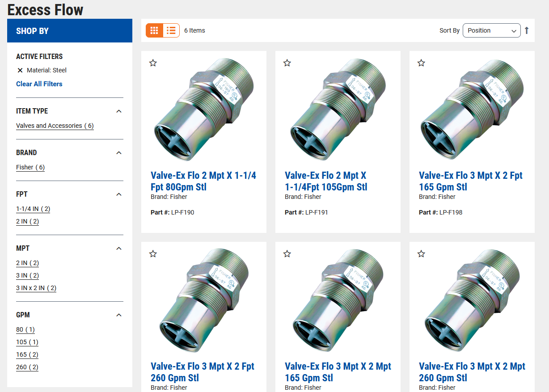The image size is (549, 392).
Task: Favorite the LP-F190 valve with star
Action: point(153,63)
